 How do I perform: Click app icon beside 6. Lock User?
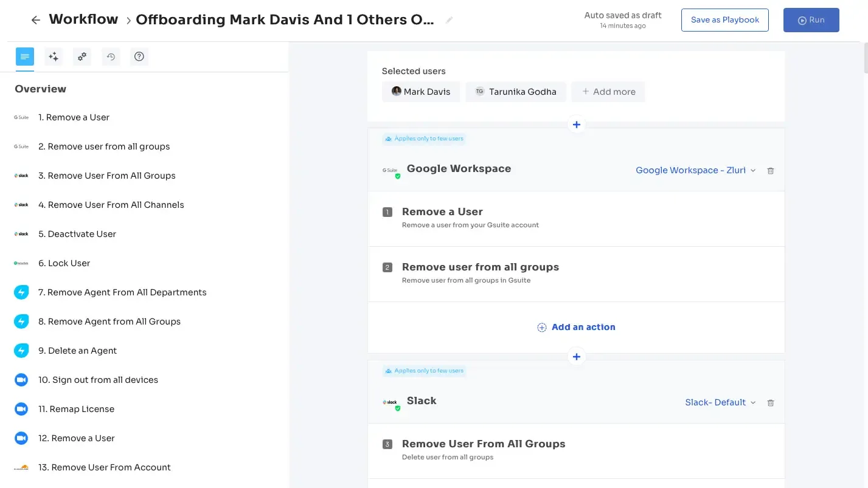[x=21, y=263]
